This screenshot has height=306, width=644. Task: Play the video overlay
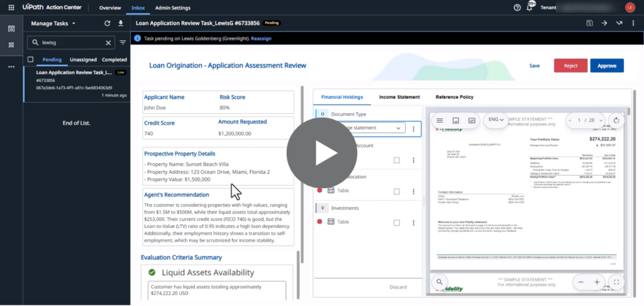click(x=321, y=152)
